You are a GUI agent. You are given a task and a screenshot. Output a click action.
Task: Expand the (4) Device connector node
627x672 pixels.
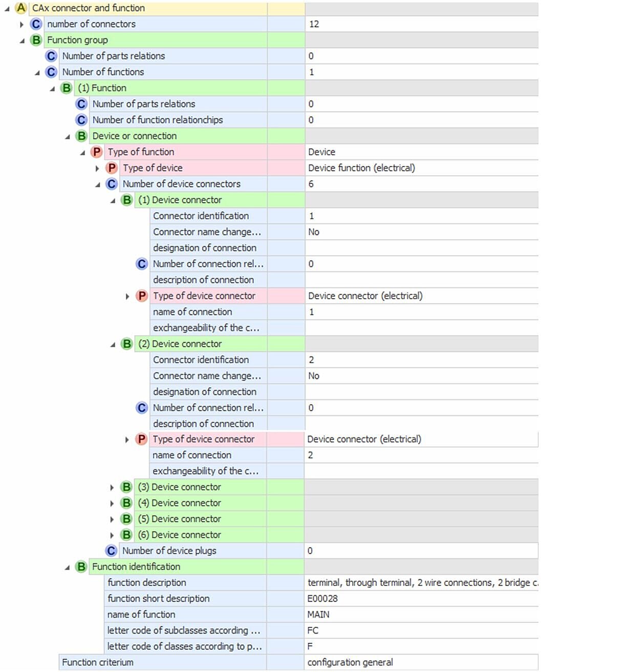112,503
